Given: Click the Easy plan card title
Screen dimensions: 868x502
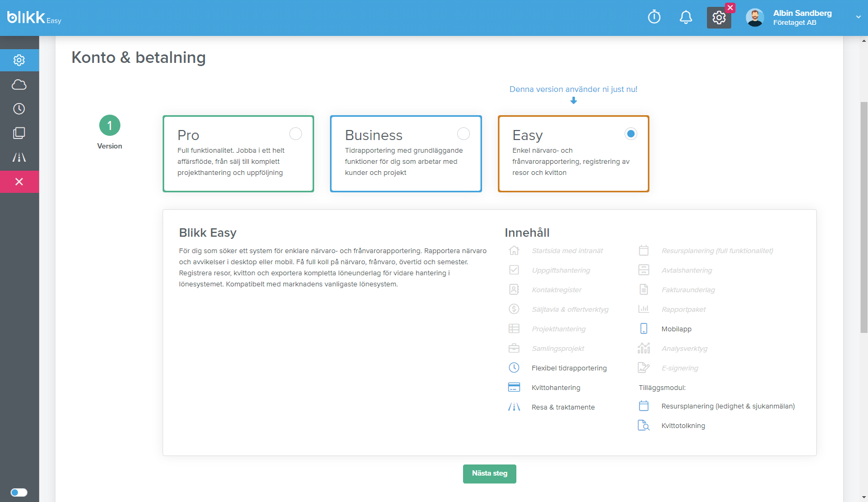Looking at the screenshot, I should tap(527, 136).
